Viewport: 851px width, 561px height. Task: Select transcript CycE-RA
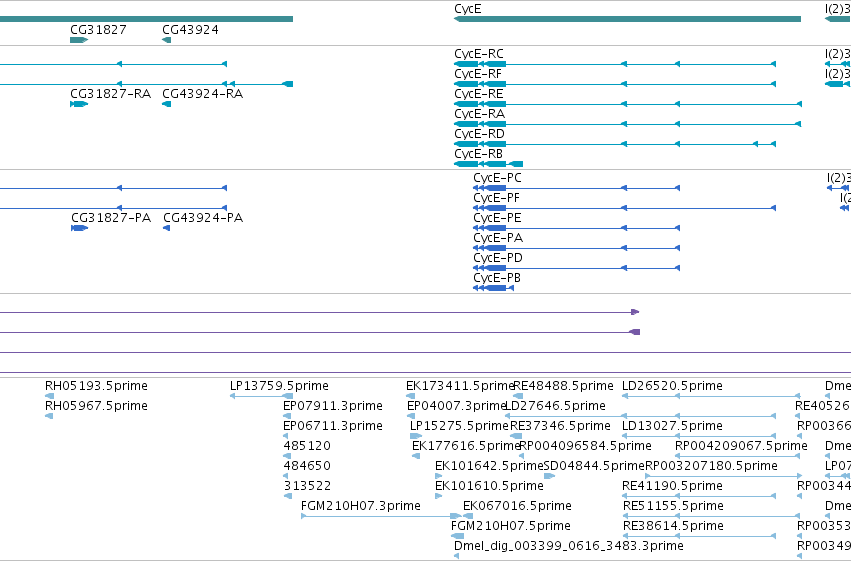(627, 124)
